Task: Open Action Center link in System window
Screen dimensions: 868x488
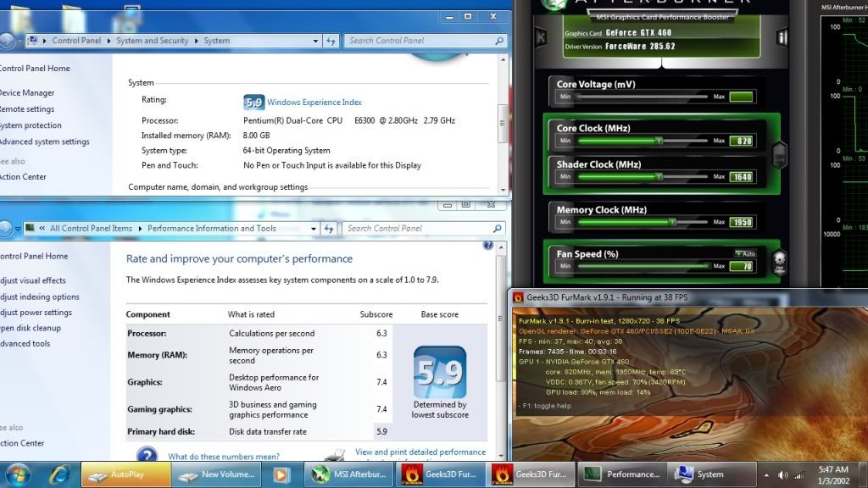Action: [x=23, y=177]
